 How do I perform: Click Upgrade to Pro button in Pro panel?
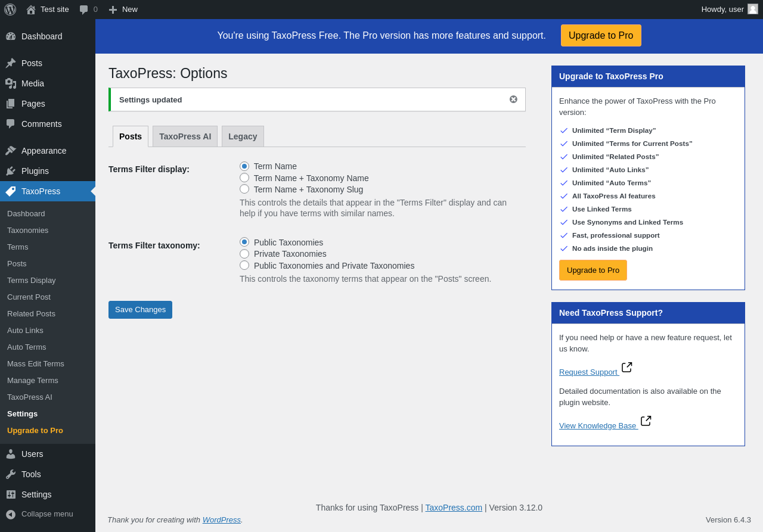pos(593,270)
